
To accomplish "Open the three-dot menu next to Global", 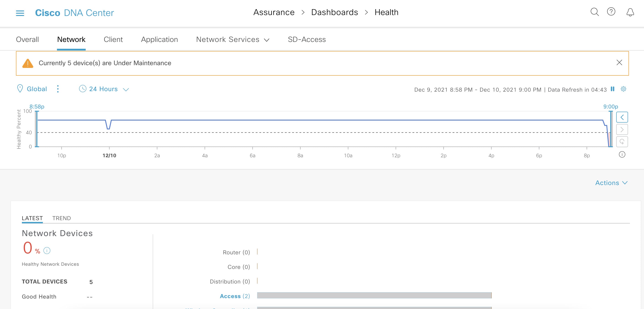I will [58, 89].
